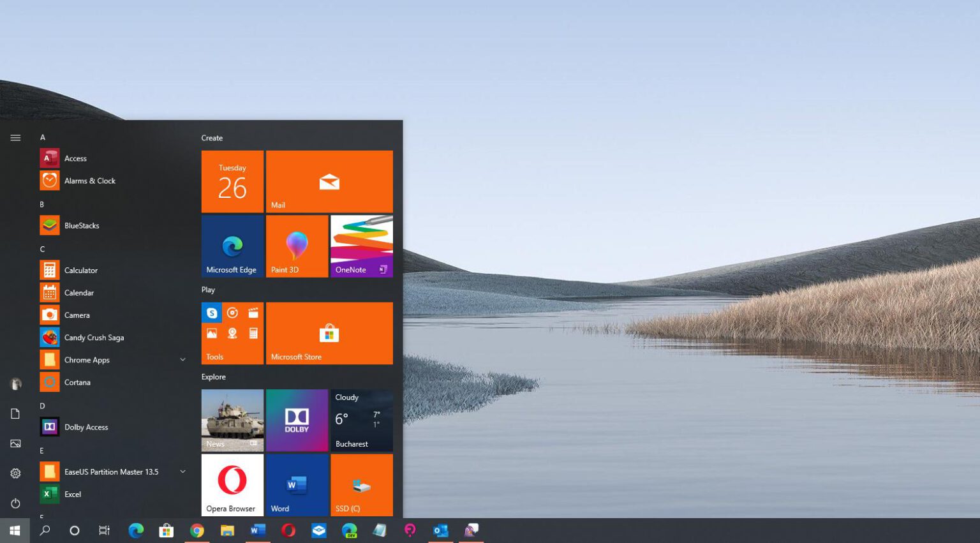Image resolution: width=980 pixels, height=543 pixels.
Task: Start Candy Crush Saga from the list
Action: pos(114,338)
